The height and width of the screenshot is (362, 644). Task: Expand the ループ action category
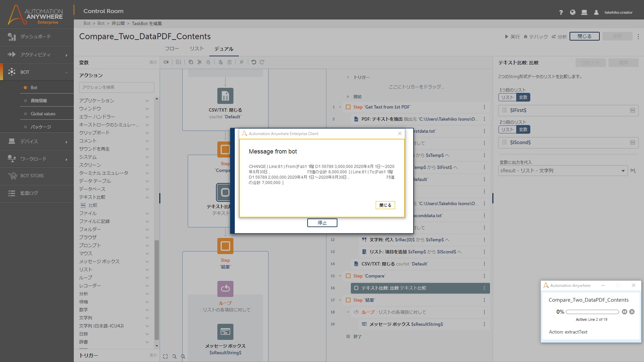[147, 278]
